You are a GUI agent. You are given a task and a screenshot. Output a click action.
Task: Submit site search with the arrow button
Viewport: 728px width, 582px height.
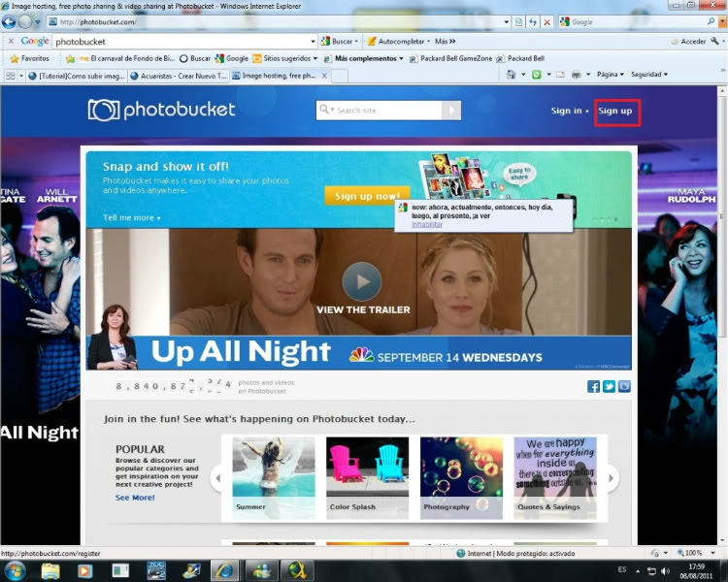[x=450, y=111]
